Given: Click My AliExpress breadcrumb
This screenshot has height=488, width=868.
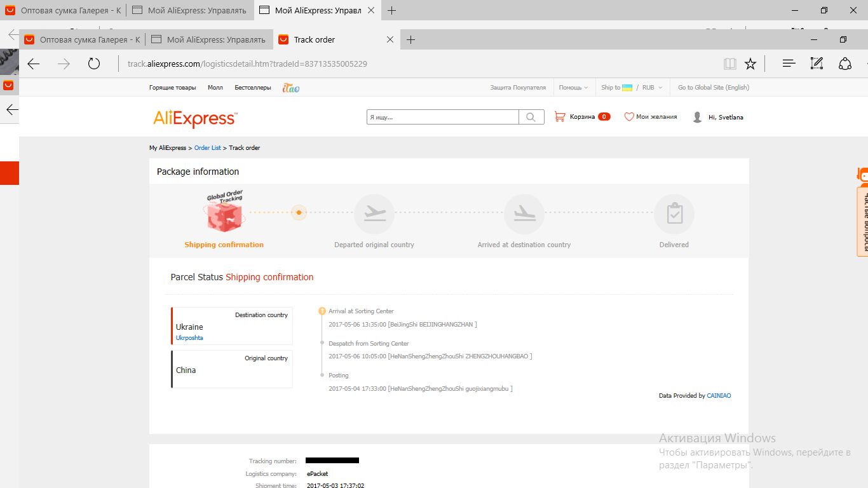Looking at the screenshot, I should point(168,148).
